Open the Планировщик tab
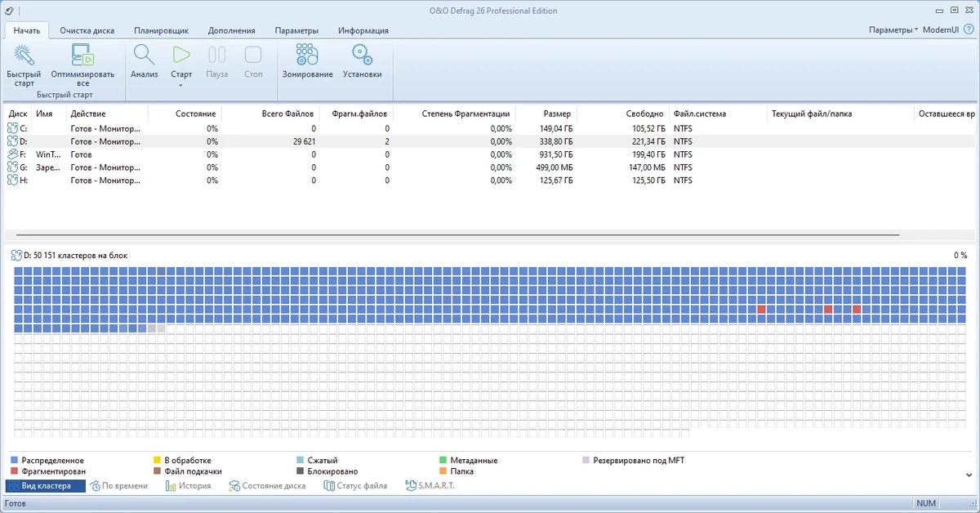 click(161, 30)
